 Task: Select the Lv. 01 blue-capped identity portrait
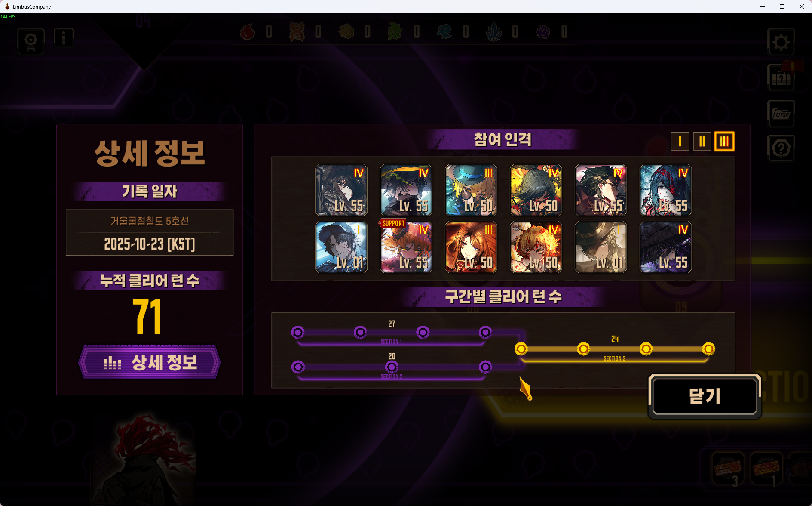click(341, 247)
